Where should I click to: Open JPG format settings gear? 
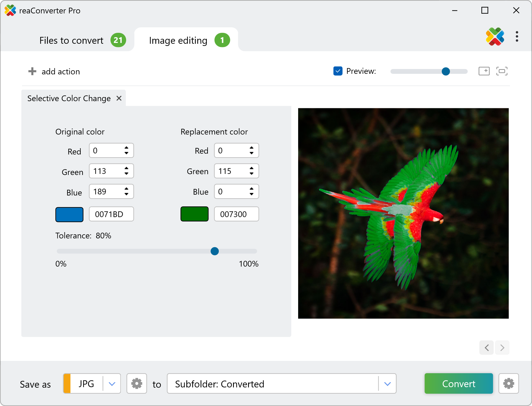(x=137, y=384)
